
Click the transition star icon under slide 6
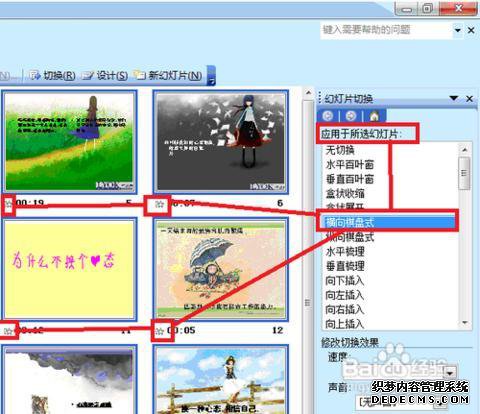[x=159, y=204]
